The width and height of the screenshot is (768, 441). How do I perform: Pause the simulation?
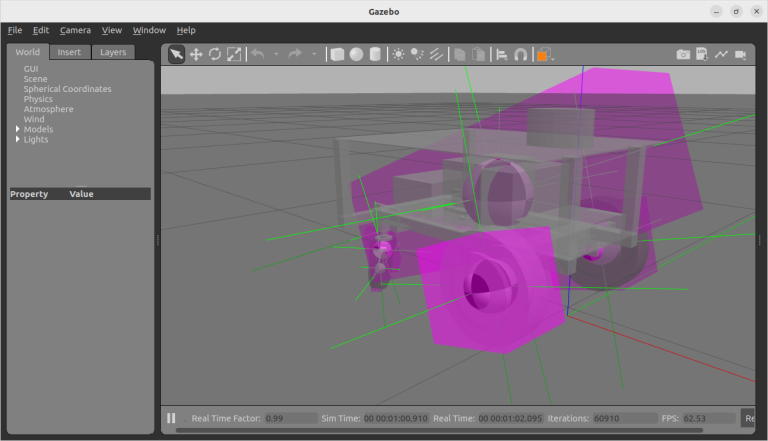[x=171, y=418]
